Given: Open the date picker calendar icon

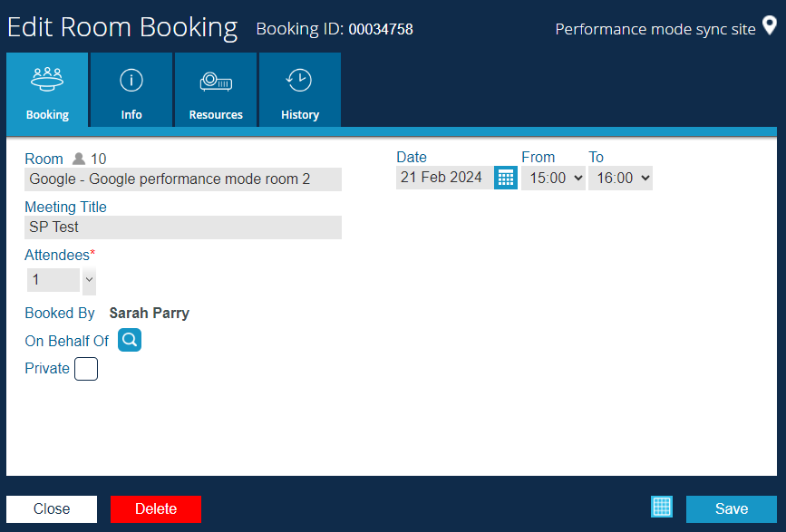Looking at the screenshot, I should pos(505,178).
